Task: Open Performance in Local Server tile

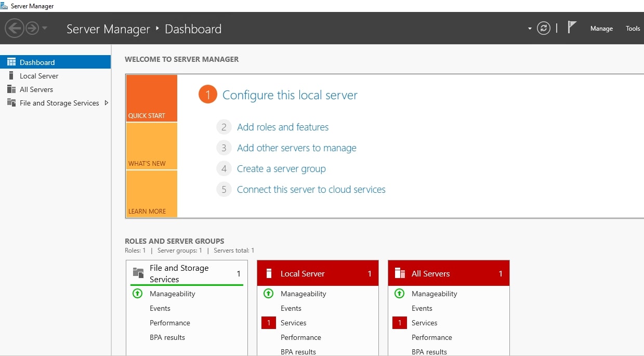Action: [301, 337]
